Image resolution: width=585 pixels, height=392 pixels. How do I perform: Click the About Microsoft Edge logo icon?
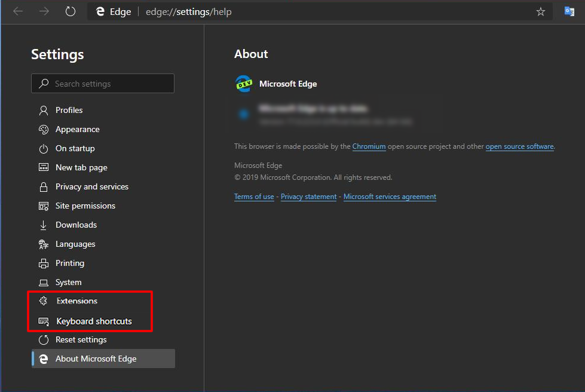[44, 359]
